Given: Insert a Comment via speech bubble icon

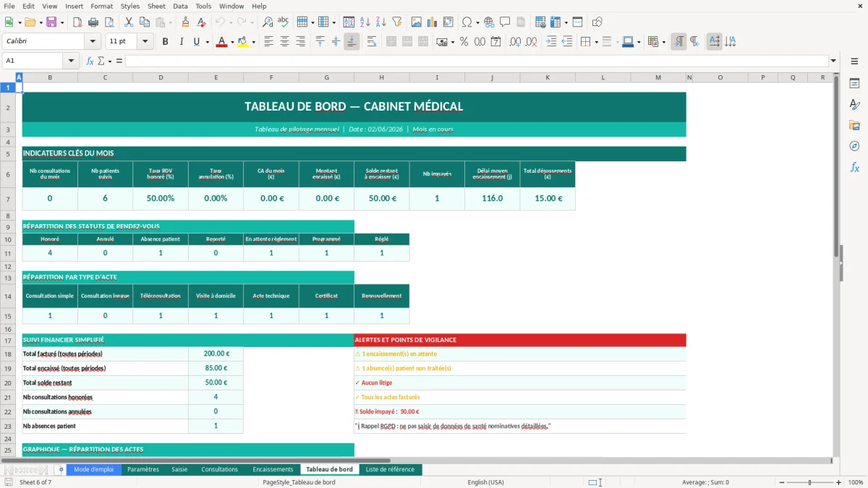Looking at the screenshot, I should pyautogui.click(x=505, y=22).
